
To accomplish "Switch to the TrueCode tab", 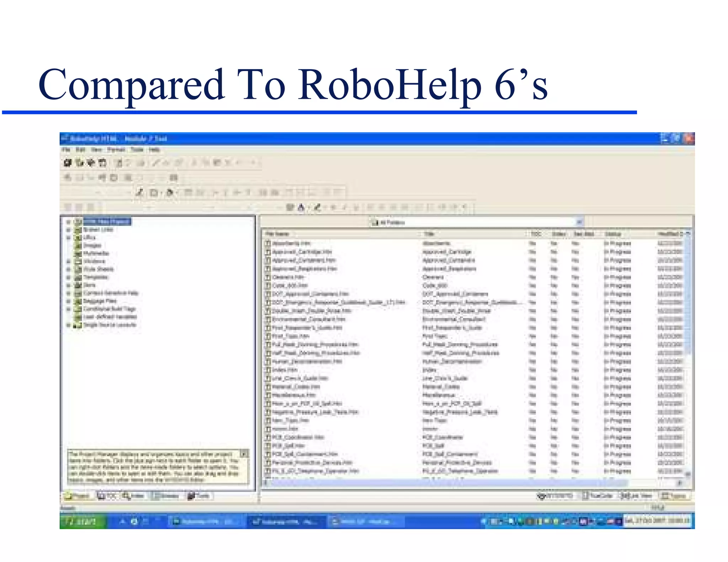I will pyautogui.click(x=598, y=496).
